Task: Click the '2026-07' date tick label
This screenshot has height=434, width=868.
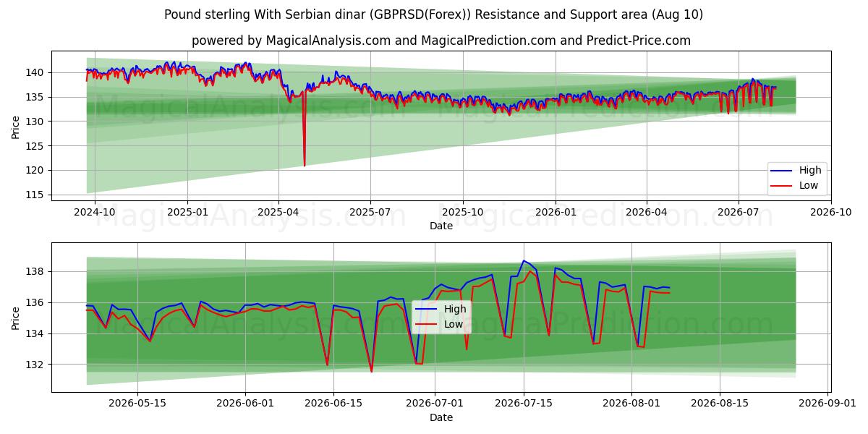Action: pos(738,213)
